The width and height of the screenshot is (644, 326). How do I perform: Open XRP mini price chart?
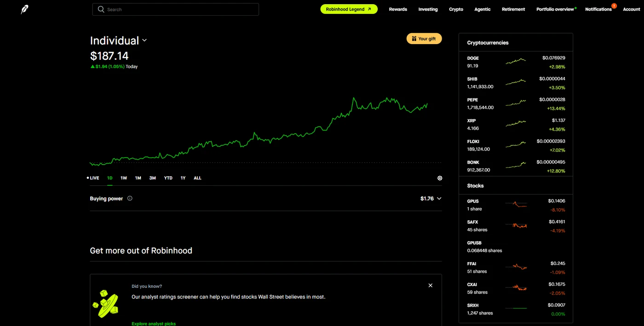[516, 124]
